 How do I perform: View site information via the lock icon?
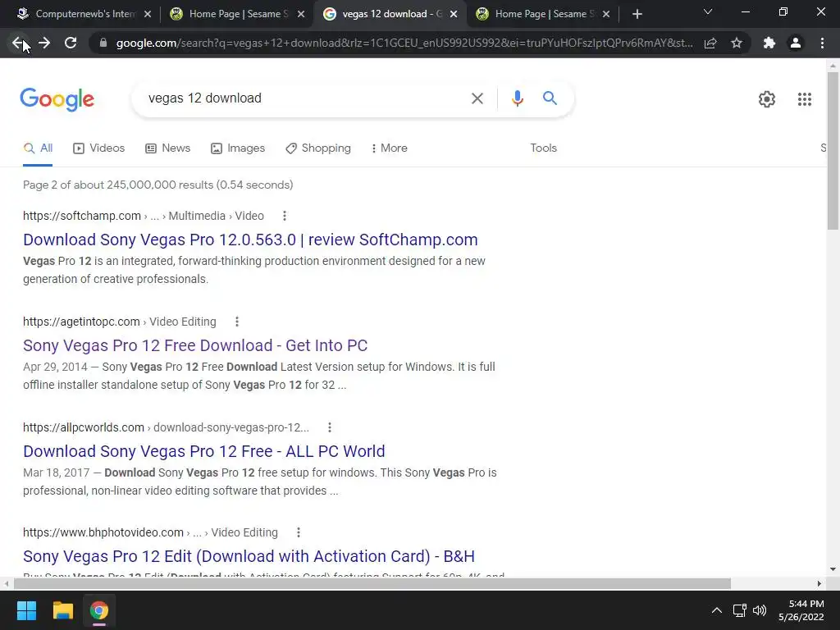pyautogui.click(x=103, y=43)
